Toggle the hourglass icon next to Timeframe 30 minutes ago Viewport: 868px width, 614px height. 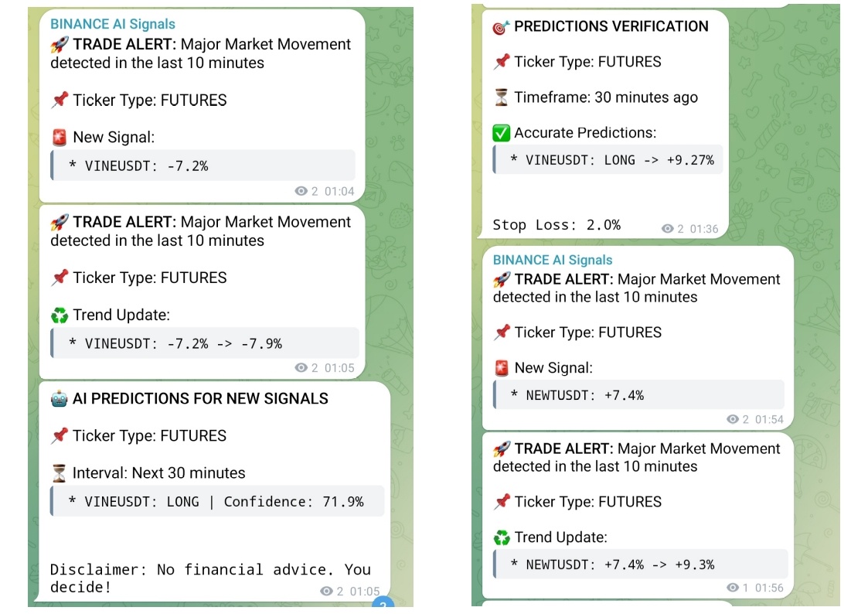pos(500,97)
